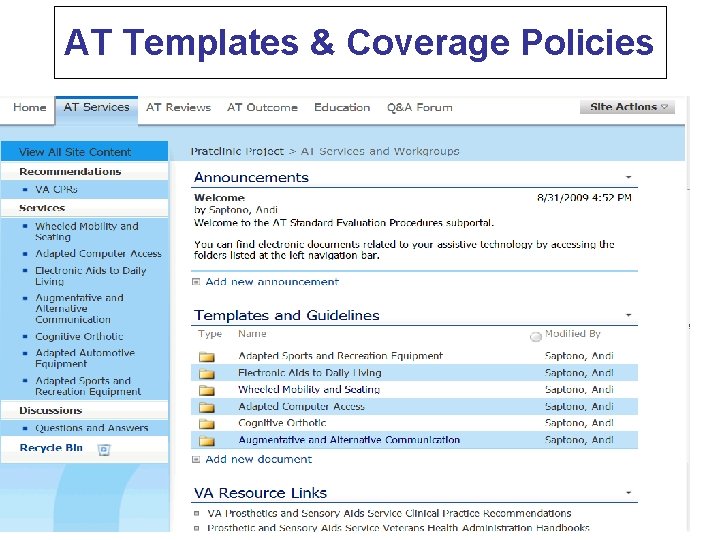
Task: Open VA CPRs in the sidebar
Action: [56, 189]
